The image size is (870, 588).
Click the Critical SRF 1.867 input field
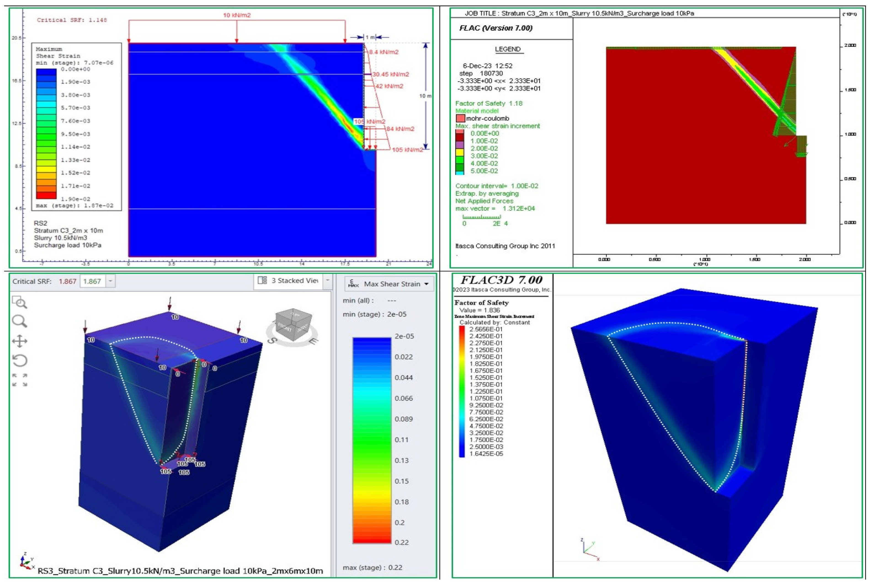[x=92, y=281]
